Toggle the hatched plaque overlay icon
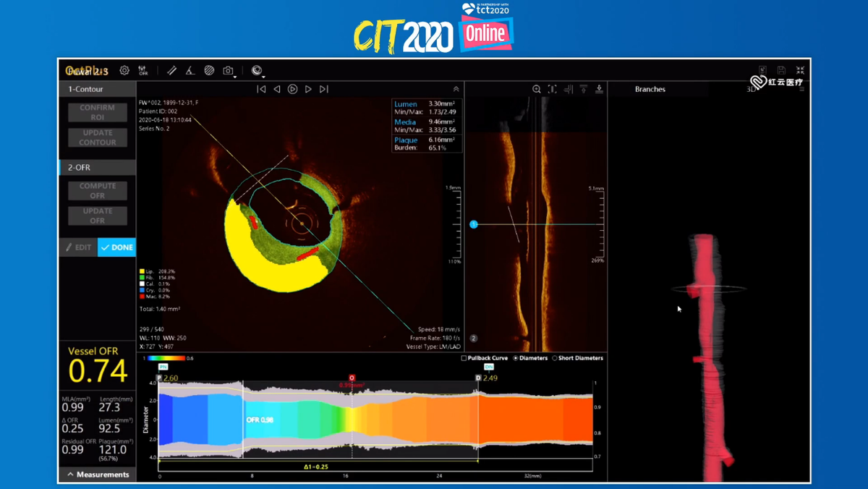This screenshot has height=489, width=868. pyautogui.click(x=209, y=70)
